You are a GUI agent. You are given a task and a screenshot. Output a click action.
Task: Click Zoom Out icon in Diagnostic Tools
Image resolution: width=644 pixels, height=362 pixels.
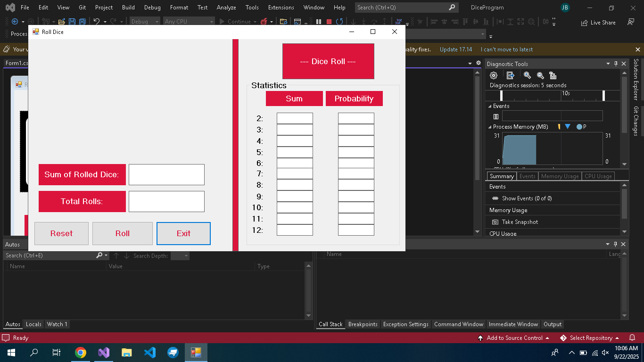point(540,75)
